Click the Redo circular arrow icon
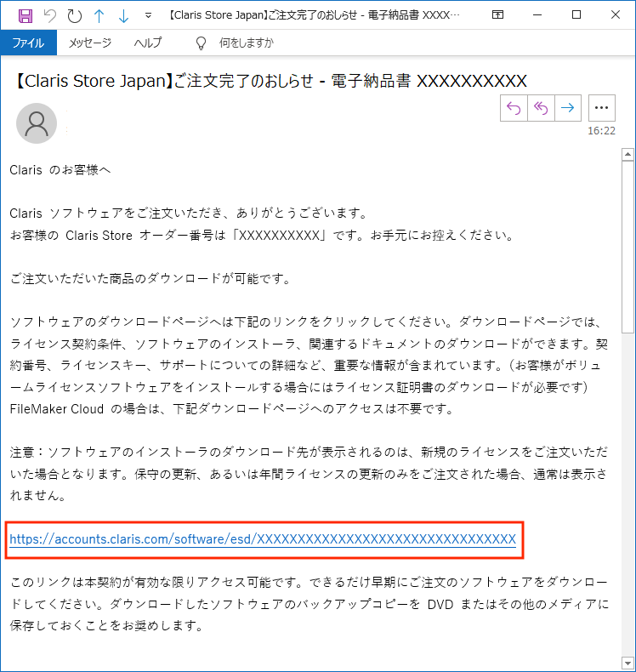Screen dimensions: 636x672 [75, 16]
